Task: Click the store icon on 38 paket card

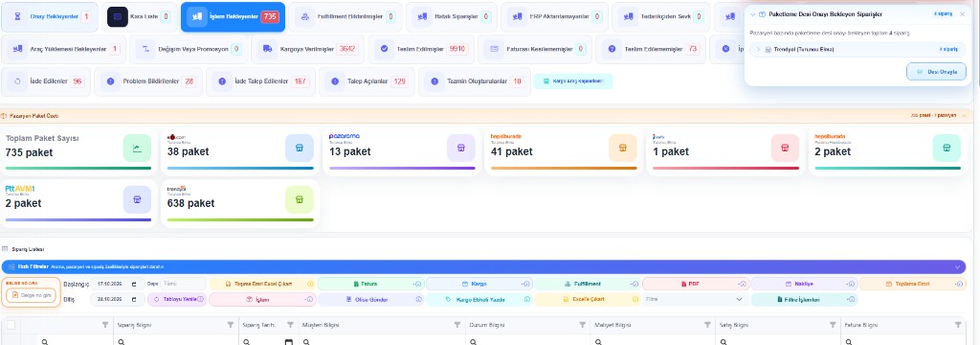Action: 300,148
